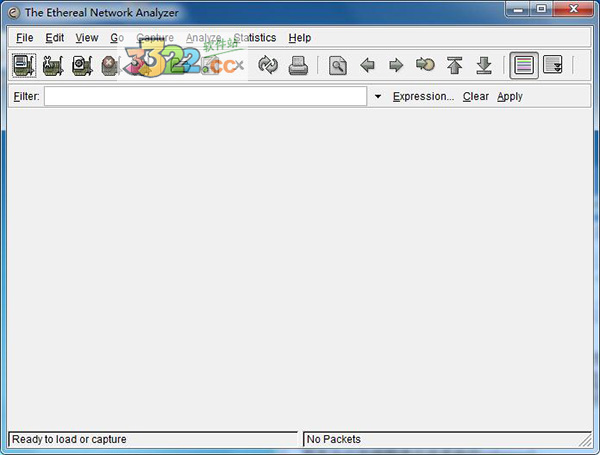This screenshot has height=455, width=600.
Task: Apply the display filter
Action: point(510,96)
